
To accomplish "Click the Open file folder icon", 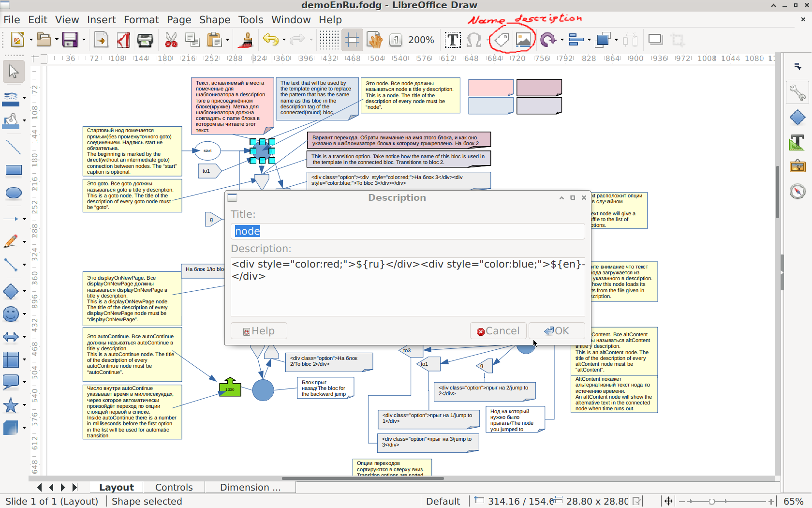I will coord(44,40).
